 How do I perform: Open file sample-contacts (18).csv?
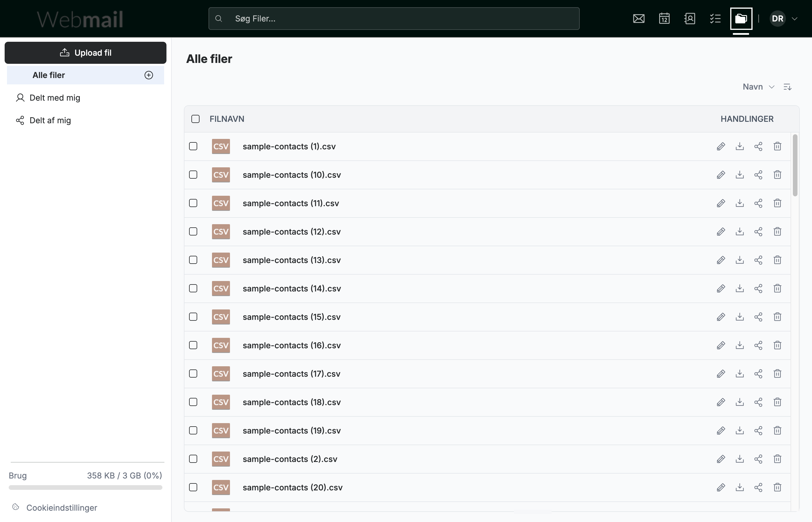(292, 402)
